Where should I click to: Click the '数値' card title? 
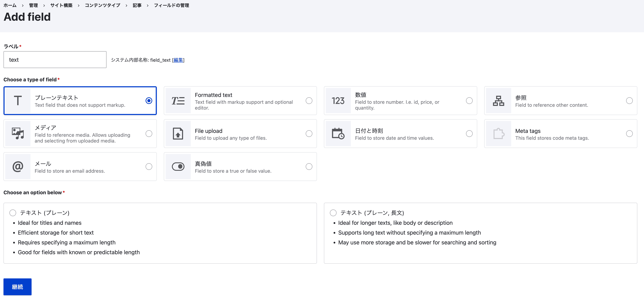coord(361,95)
